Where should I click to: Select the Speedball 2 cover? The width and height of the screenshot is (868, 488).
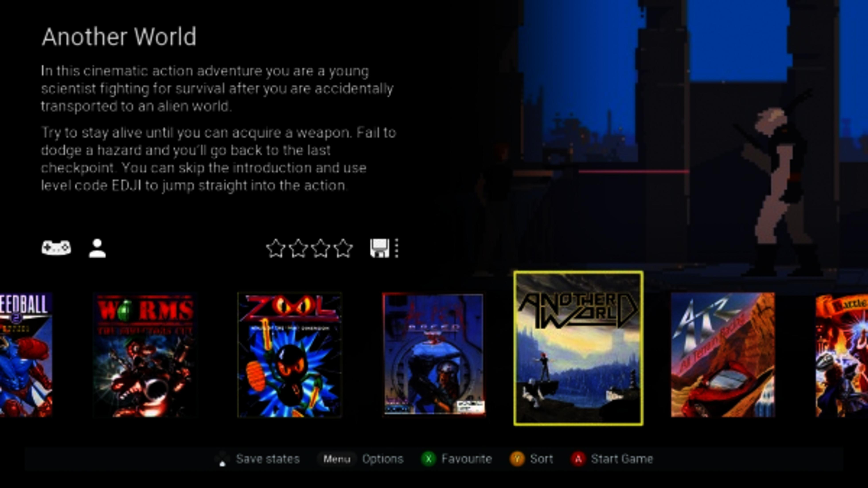[26, 355]
